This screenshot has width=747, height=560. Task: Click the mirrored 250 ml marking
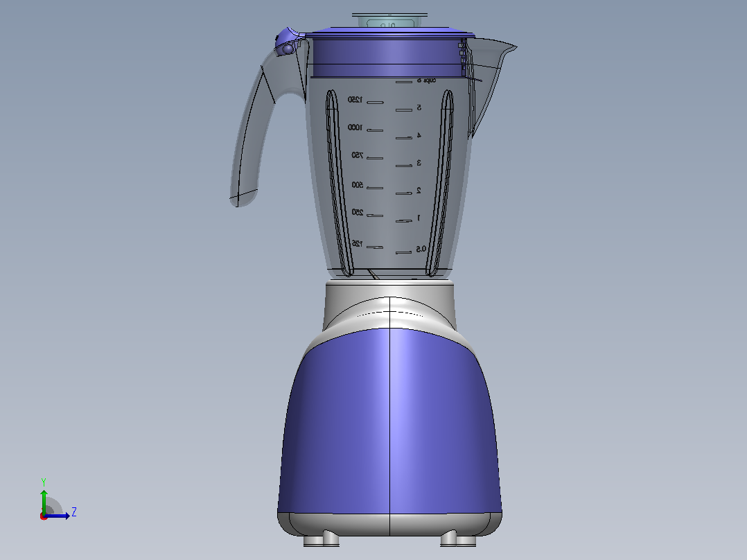tap(358, 213)
